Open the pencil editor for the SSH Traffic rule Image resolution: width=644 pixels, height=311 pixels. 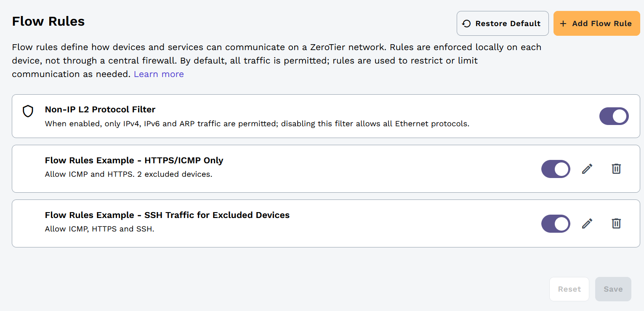pos(587,223)
